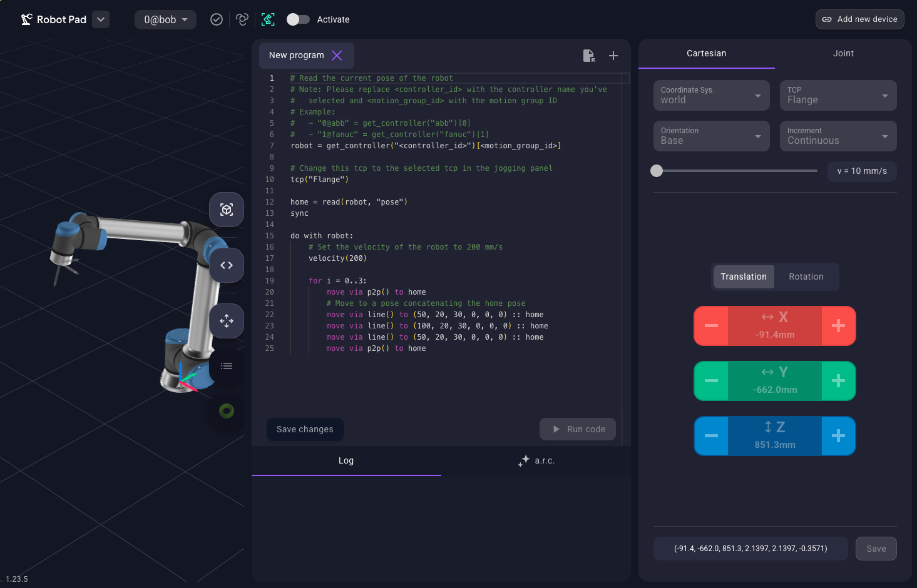This screenshot has height=588, width=917.
Task: Click the current pose coordinates field
Action: pos(751,549)
